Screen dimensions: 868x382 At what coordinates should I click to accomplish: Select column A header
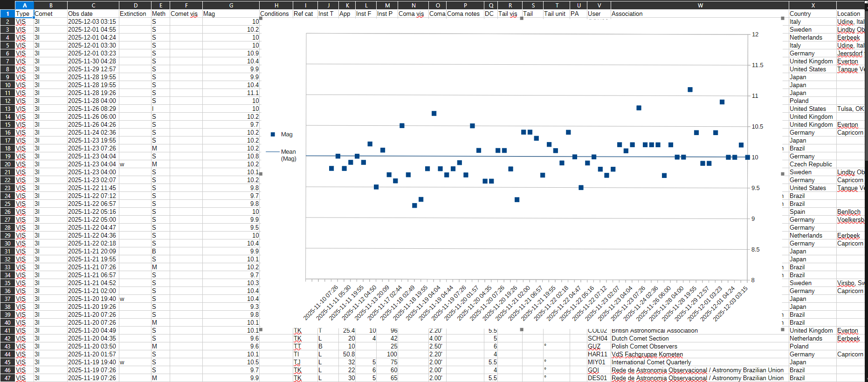coord(24,5)
